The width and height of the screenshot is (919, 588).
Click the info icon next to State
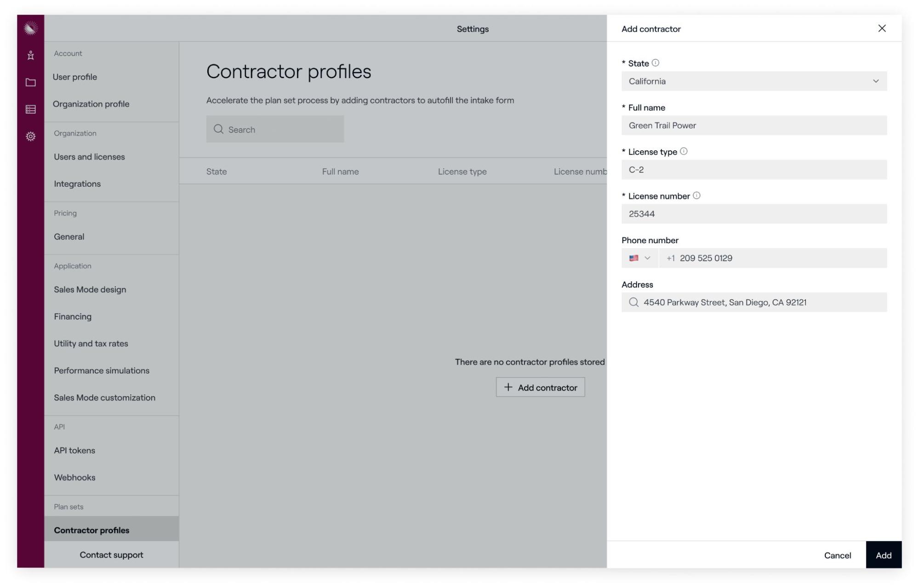656,63
